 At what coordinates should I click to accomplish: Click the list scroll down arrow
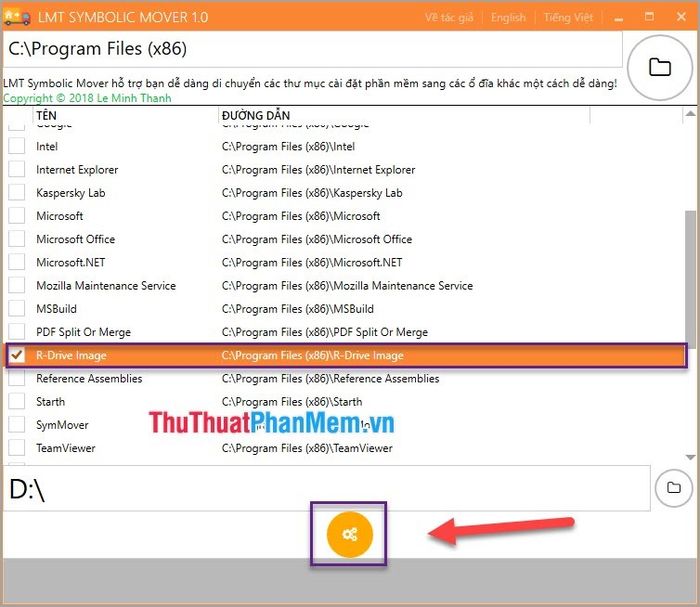(690, 457)
